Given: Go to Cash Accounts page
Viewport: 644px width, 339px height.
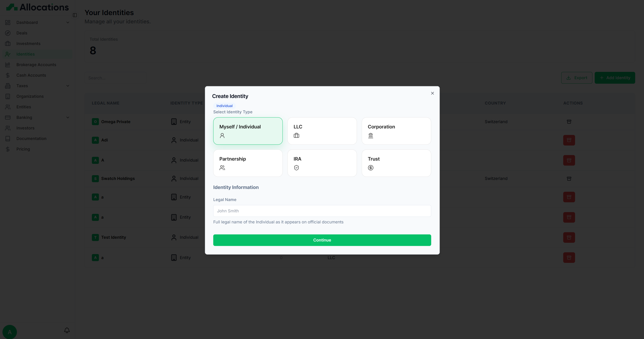Looking at the screenshot, I should pyautogui.click(x=31, y=75).
